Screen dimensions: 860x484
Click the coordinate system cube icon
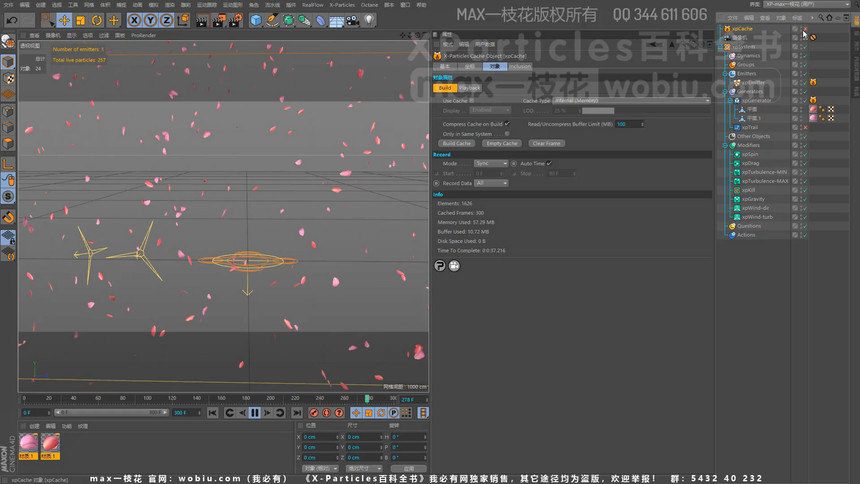pyautogui.click(x=183, y=21)
